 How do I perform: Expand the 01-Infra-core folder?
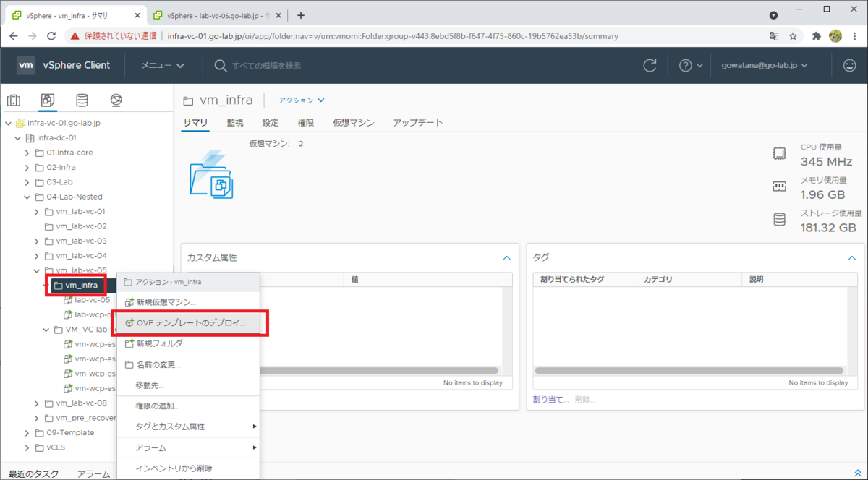[x=27, y=153]
